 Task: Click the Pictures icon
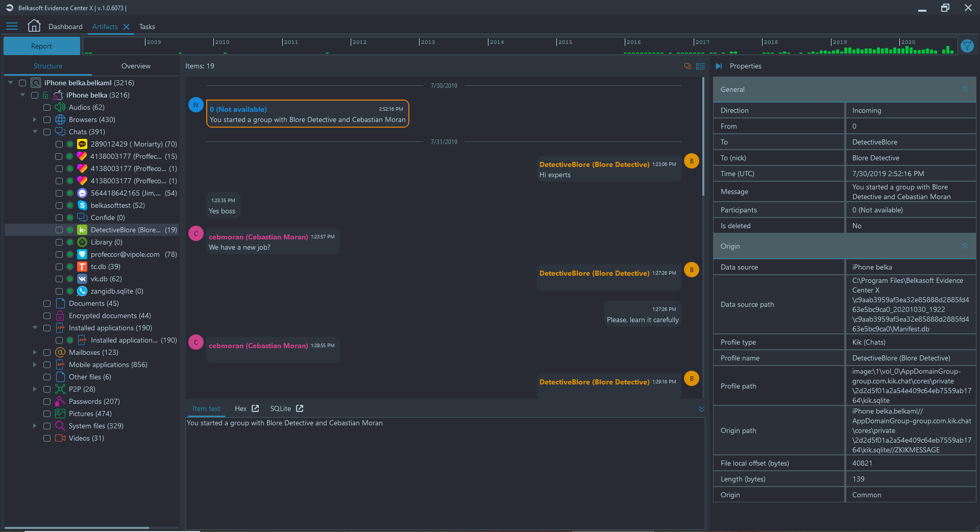60,414
